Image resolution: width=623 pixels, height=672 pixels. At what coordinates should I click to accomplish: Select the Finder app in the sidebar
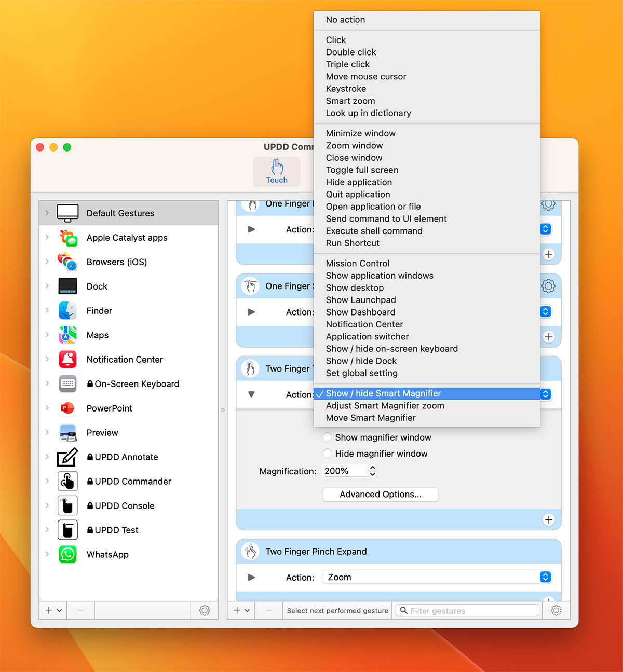point(99,310)
